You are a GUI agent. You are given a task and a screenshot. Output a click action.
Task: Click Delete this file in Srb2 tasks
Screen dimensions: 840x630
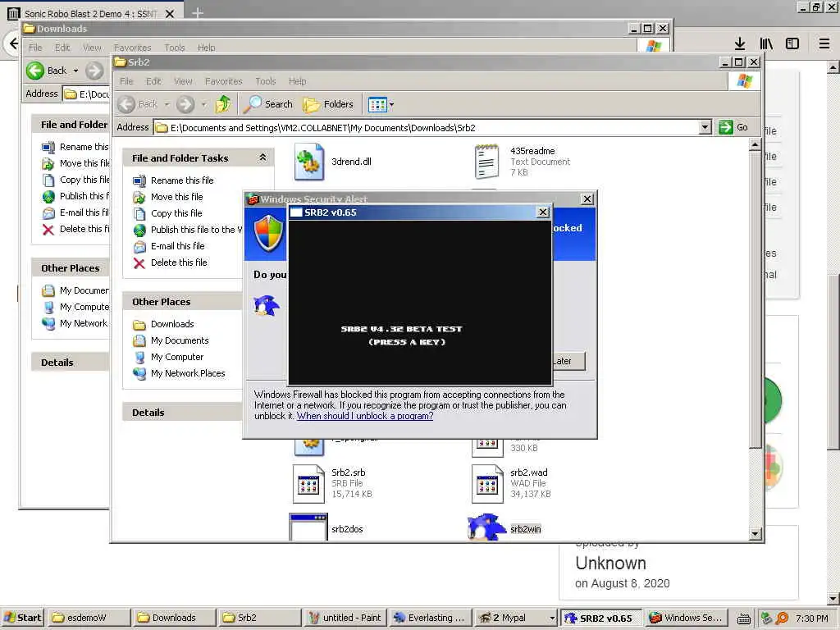click(x=178, y=262)
